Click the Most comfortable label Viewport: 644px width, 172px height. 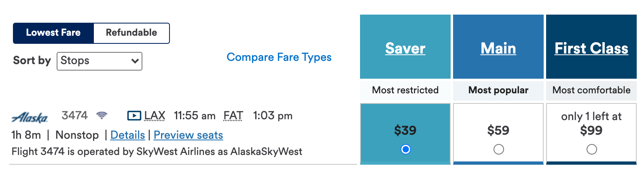coord(591,90)
